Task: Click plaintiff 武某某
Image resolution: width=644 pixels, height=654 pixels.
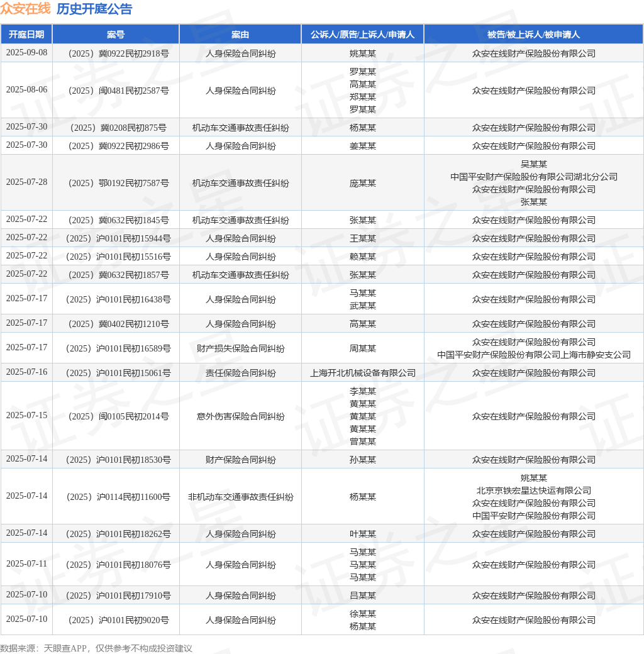Action: (363, 306)
